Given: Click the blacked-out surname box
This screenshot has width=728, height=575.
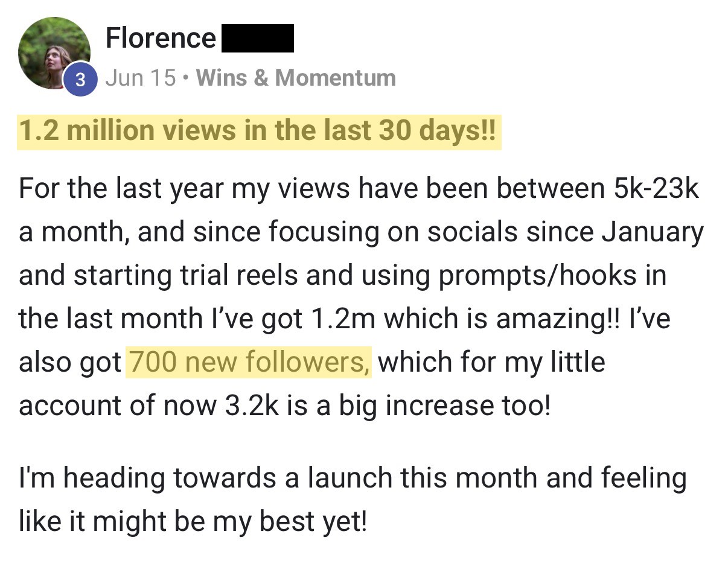Looking at the screenshot, I should tap(258, 38).
